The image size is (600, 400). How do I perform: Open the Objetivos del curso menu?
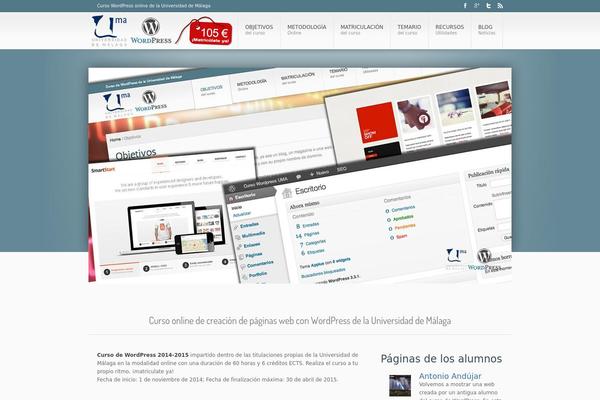259,30
